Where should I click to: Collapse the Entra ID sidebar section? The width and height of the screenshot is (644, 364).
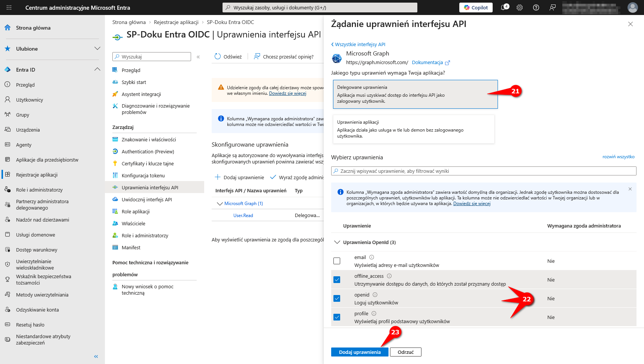(97, 70)
